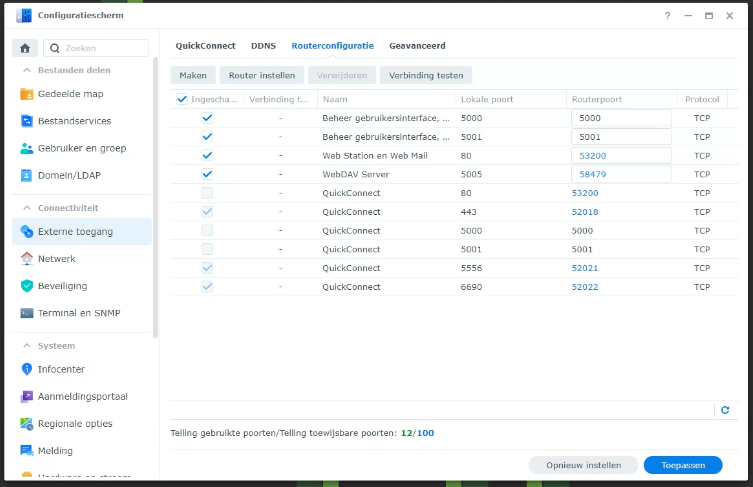Image resolution: width=753 pixels, height=487 pixels.
Task: Open Domein/LDAP icon
Action: tap(26, 175)
